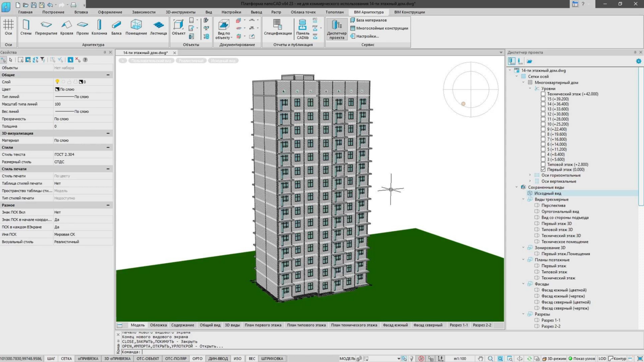Click the help icon in Свойства toolbar
The width and height of the screenshot is (644, 362).
click(85, 60)
